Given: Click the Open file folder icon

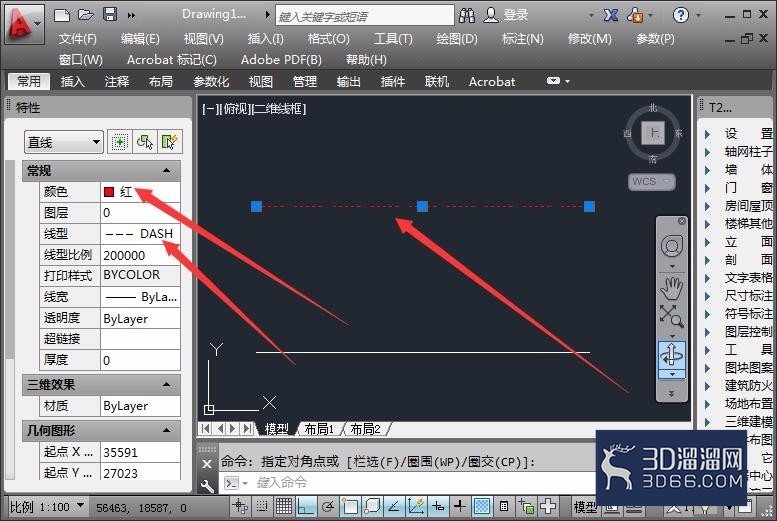Looking at the screenshot, I should pyautogui.click(x=86, y=15).
